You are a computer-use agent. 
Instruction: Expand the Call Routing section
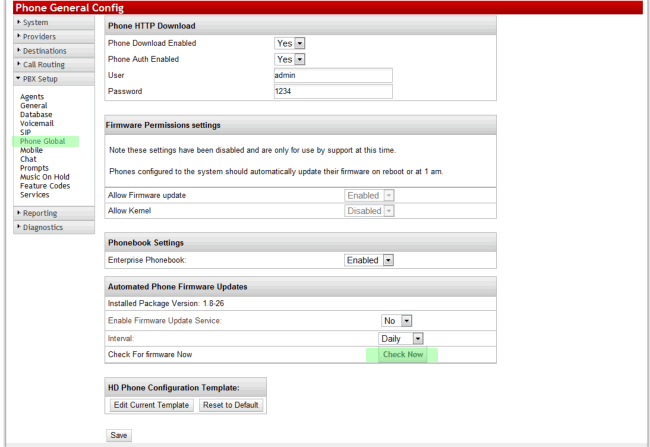54,65
